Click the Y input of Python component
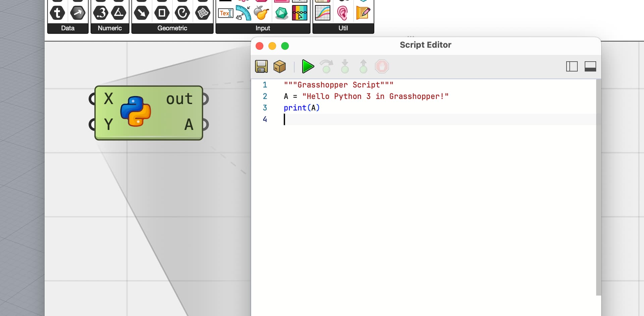This screenshot has height=316, width=644. pyautogui.click(x=108, y=124)
